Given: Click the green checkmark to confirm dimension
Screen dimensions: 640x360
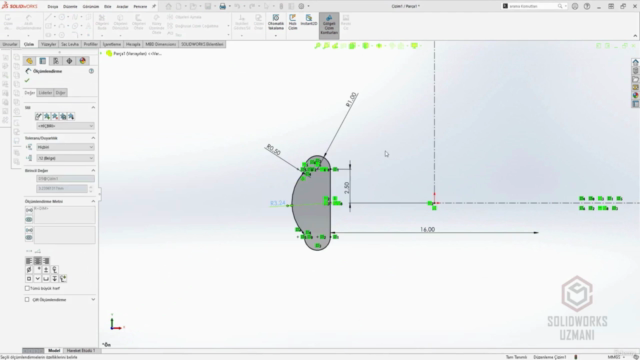Looking at the screenshot, I should [x=27, y=80].
